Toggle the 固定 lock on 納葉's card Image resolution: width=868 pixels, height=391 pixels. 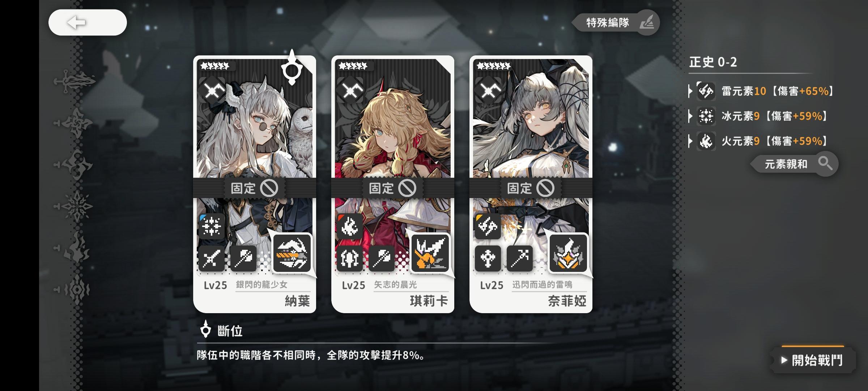(254, 188)
